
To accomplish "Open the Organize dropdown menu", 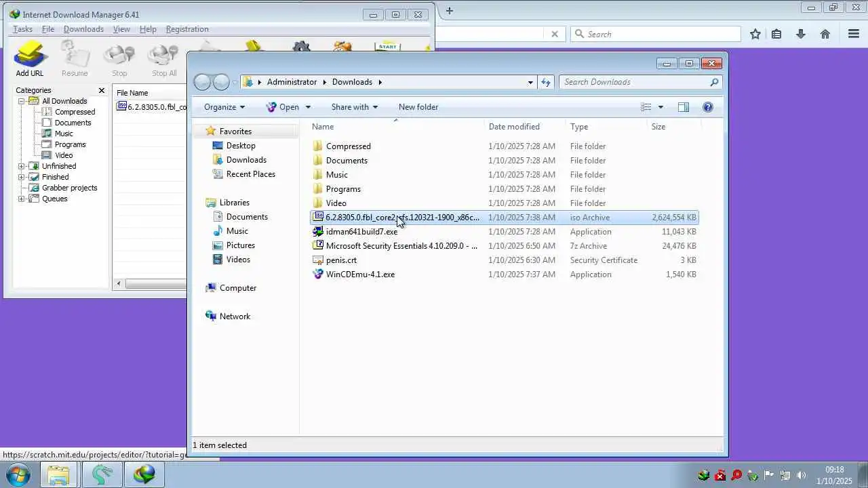I will (x=224, y=107).
